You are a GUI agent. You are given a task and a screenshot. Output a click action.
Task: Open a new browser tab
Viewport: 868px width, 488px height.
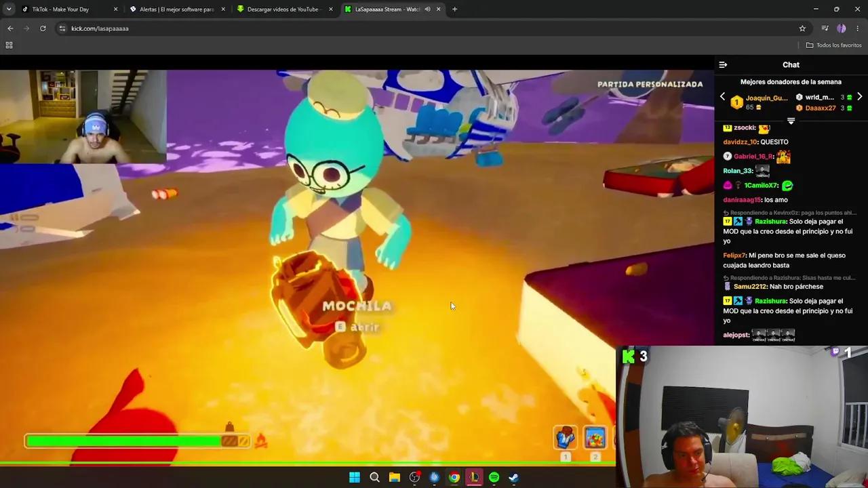(x=454, y=9)
